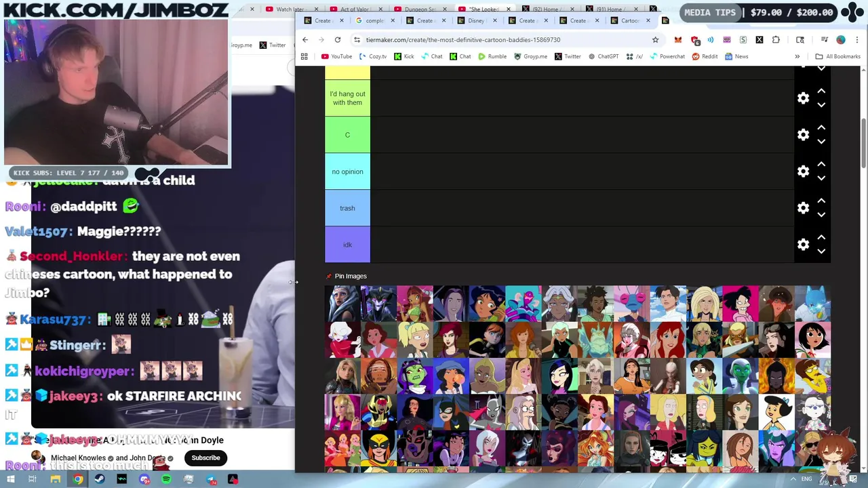
Task: Bookmark this page with the star icon
Action: [x=655, y=39]
